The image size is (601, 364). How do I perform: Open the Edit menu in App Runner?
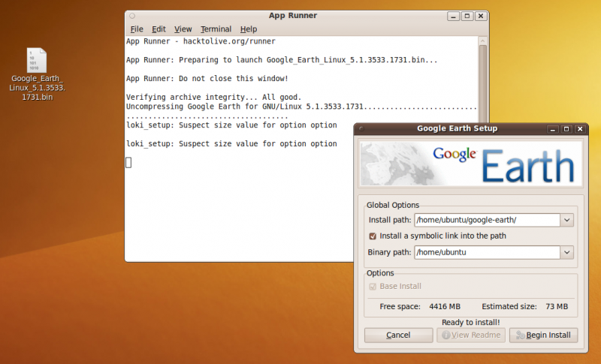159,29
